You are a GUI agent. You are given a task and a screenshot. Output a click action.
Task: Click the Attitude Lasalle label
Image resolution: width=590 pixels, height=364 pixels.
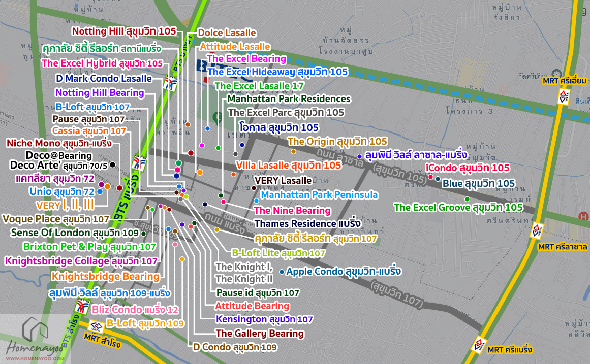point(235,47)
